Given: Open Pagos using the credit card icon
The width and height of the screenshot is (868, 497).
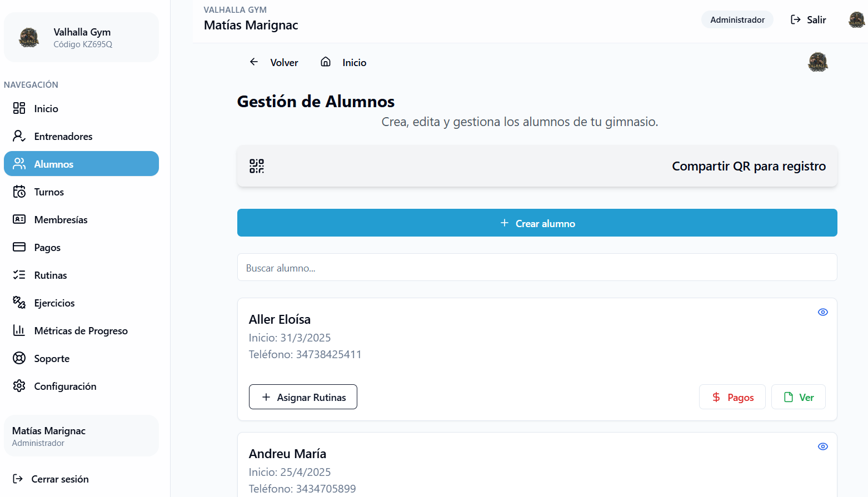Looking at the screenshot, I should point(19,247).
